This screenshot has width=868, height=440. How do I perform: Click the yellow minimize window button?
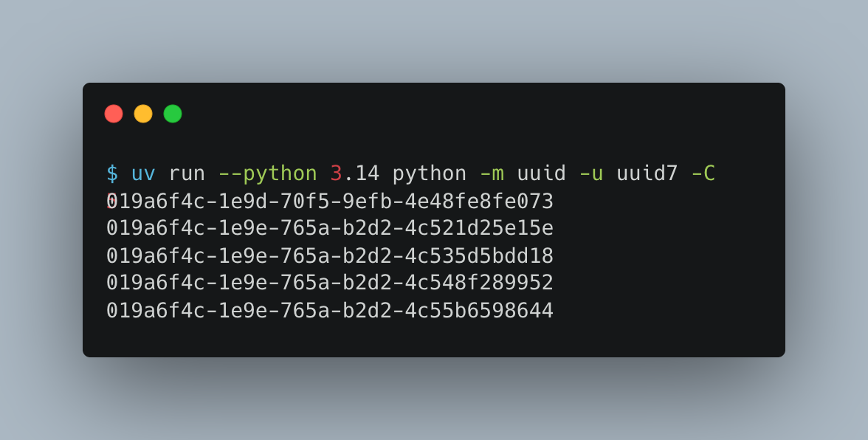(x=143, y=114)
